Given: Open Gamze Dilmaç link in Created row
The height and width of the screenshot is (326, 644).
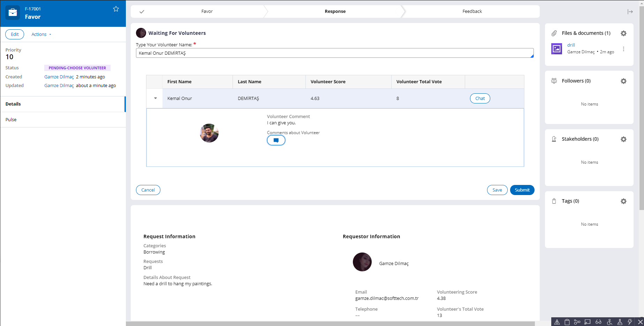Looking at the screenshot, I should point(59,77).
